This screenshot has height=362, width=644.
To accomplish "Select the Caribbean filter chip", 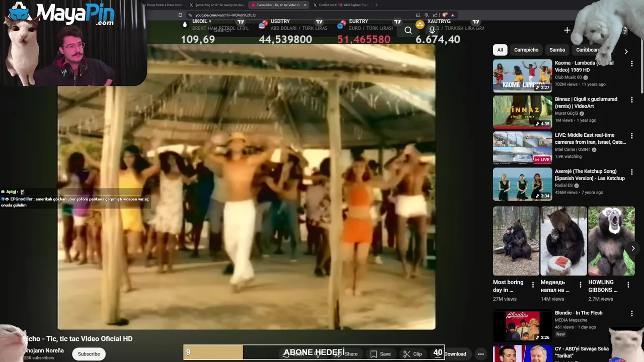I will tap(587, 50).
